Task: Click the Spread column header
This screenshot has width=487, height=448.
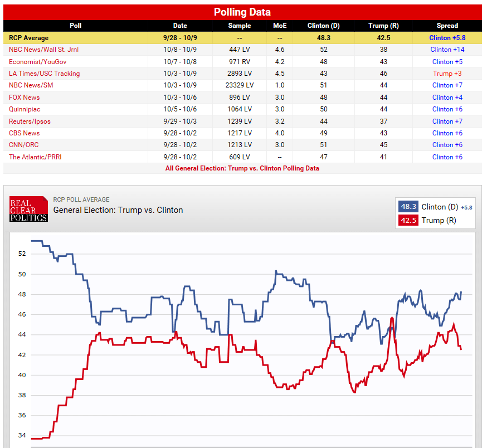Action: (x=447, y=26)
